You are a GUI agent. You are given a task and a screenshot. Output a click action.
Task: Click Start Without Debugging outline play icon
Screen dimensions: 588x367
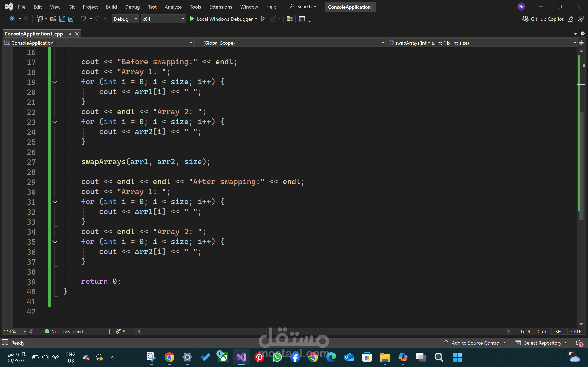pyautogui.click(x=263, y=19)
